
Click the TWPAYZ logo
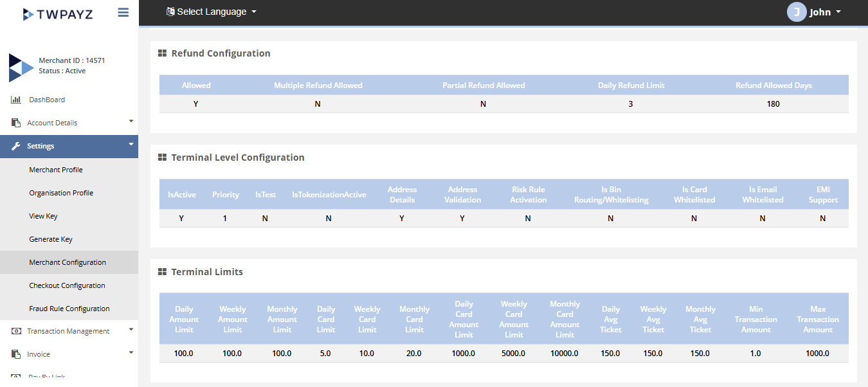[58, 14]
